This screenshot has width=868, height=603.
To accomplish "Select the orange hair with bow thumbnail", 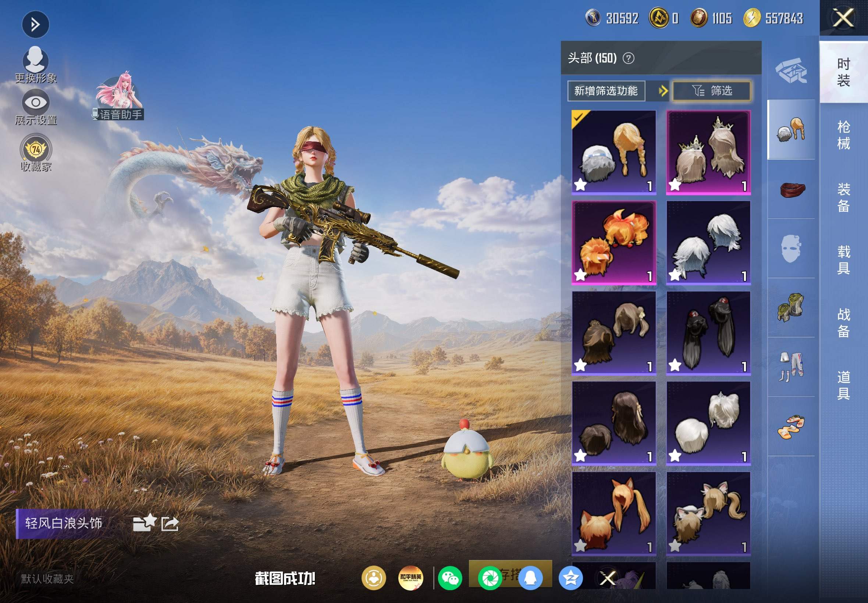I will (614, 243).
